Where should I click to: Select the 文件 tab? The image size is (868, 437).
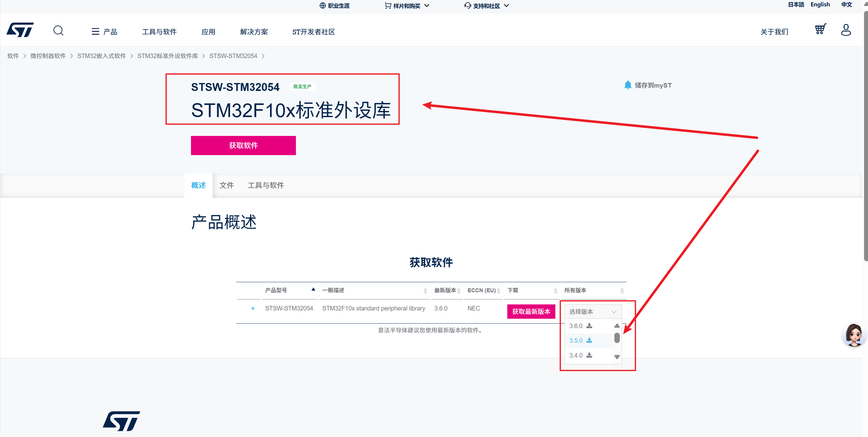tap(227, 185)
